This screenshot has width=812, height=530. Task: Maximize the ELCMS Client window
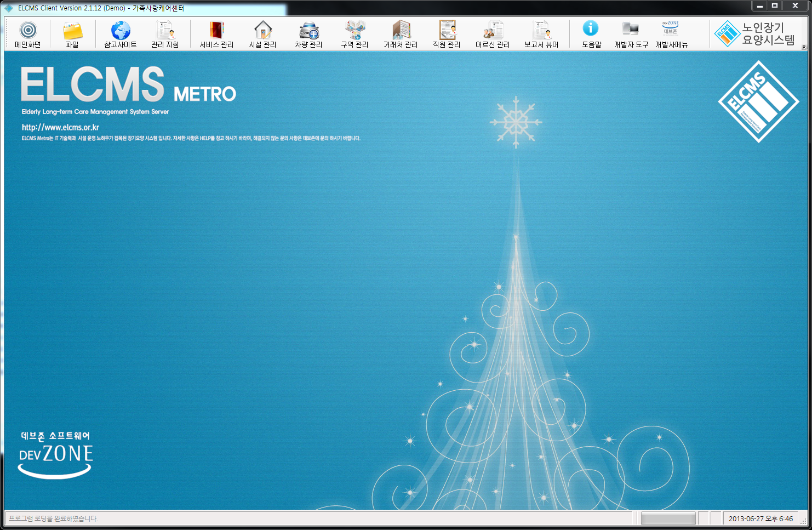pos(775,6)
